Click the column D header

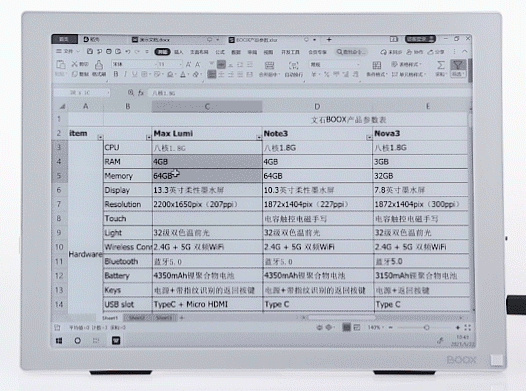(x=317, y=107)
